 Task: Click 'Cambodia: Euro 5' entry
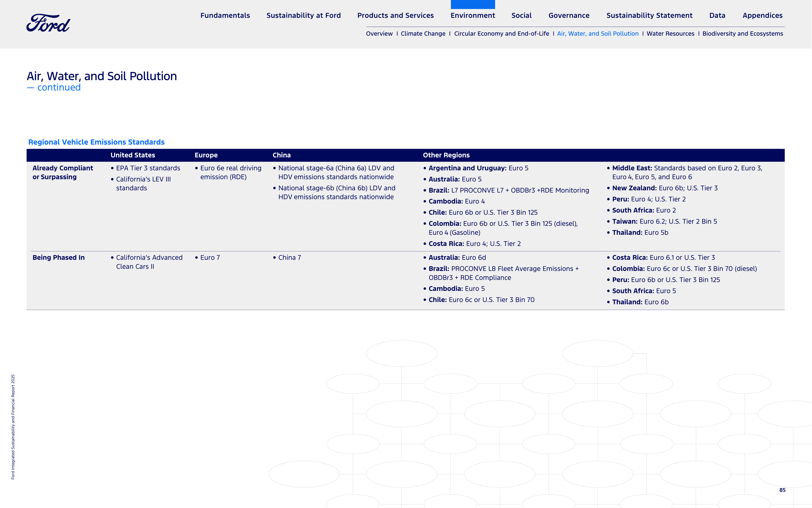(457, 289)
